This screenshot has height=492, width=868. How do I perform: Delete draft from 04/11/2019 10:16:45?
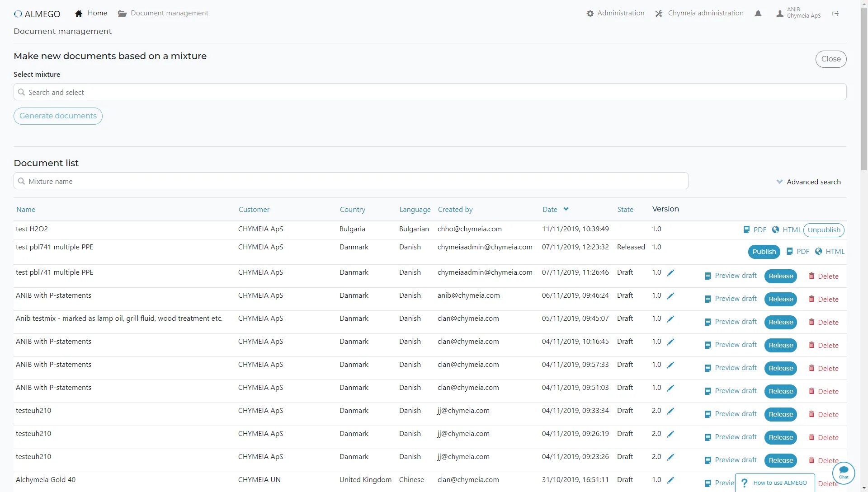[824, 345]
